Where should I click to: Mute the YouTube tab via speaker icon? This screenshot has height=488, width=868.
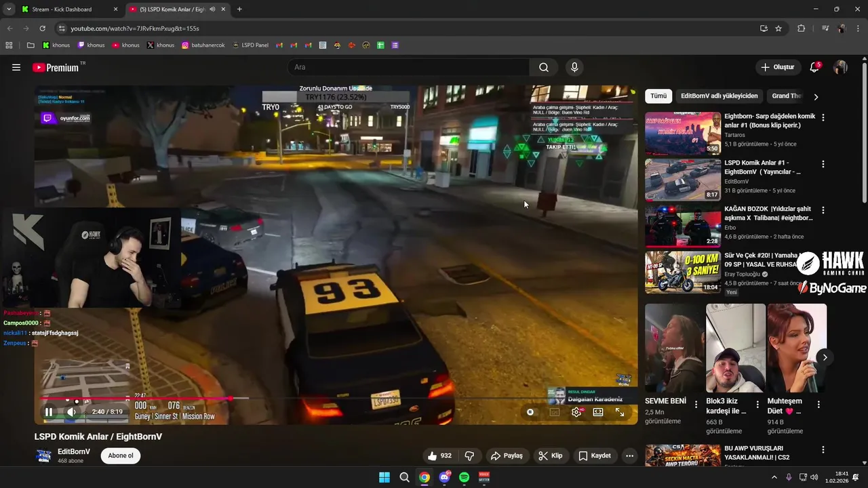click(x=212, y=9)
